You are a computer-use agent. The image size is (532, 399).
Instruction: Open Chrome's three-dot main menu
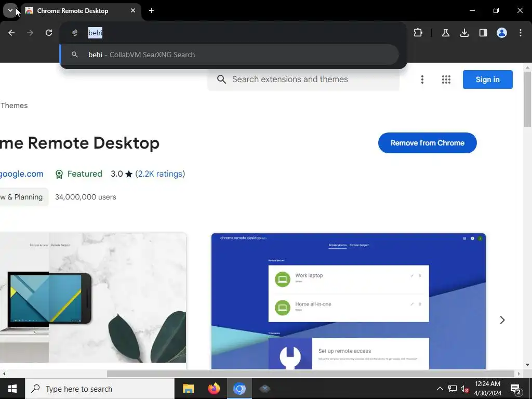click(521, 33)
